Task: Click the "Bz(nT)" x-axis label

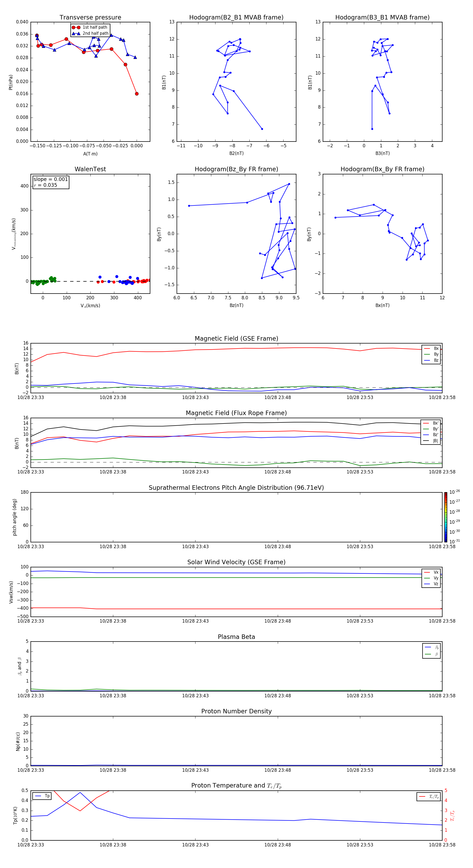Action: pos(236,305)
